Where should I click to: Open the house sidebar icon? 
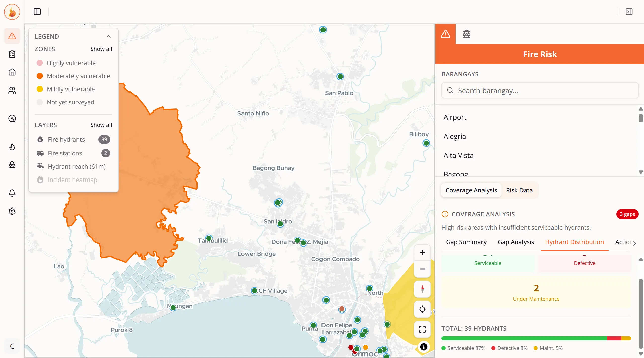[x=12, y=72]
